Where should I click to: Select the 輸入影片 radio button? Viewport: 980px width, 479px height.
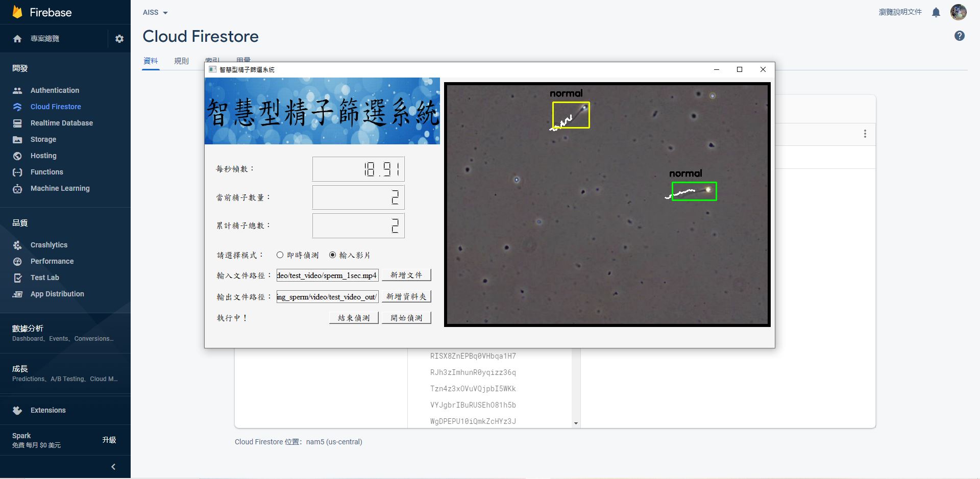pos(332,255)
